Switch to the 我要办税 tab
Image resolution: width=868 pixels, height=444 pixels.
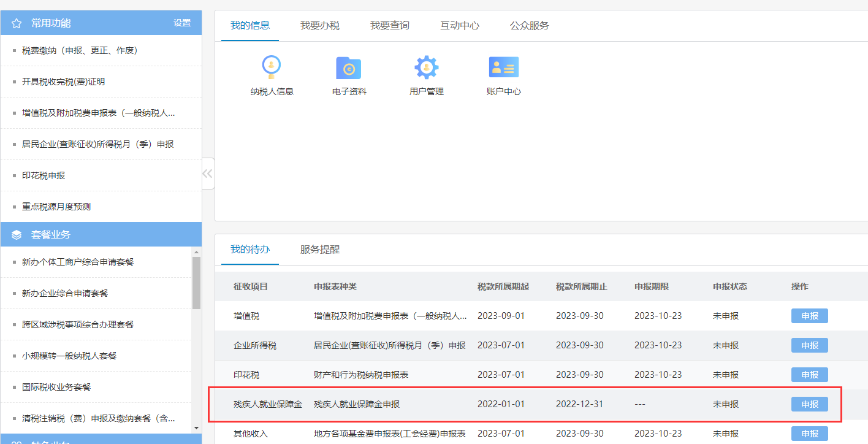[319, 26]
